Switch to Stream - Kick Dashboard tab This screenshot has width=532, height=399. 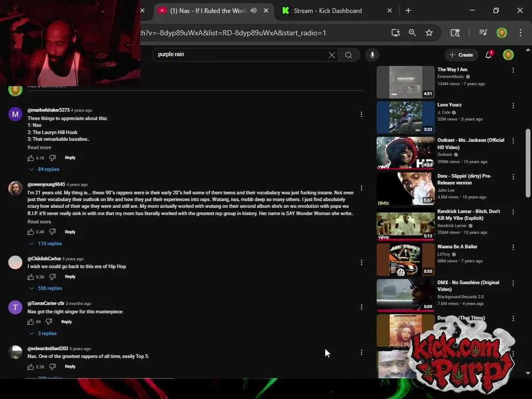tap(328, 11)
